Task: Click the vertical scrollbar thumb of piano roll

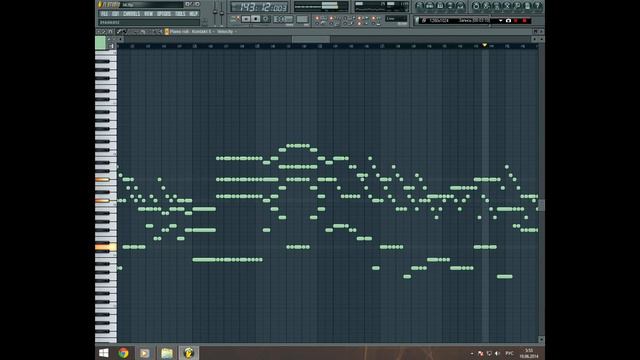Action: click(541, 205)
